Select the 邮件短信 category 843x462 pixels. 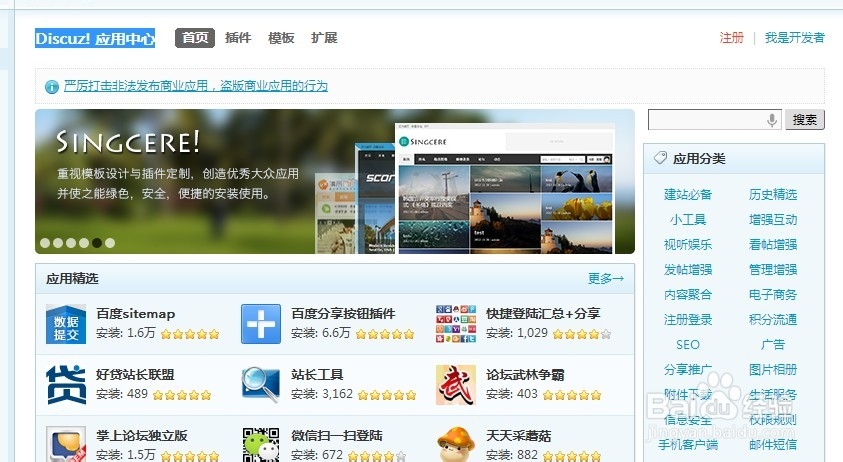click(773, 445)
